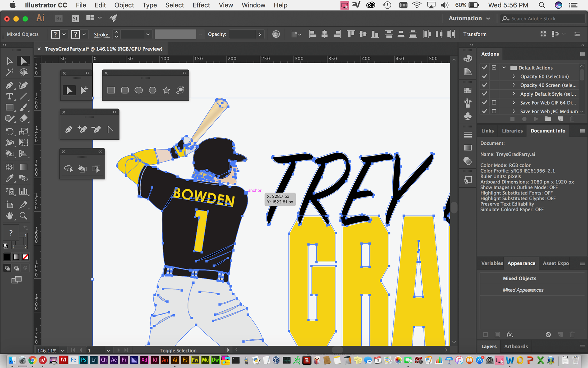Collapse the Default Actions folder

(x=504, y=67)
